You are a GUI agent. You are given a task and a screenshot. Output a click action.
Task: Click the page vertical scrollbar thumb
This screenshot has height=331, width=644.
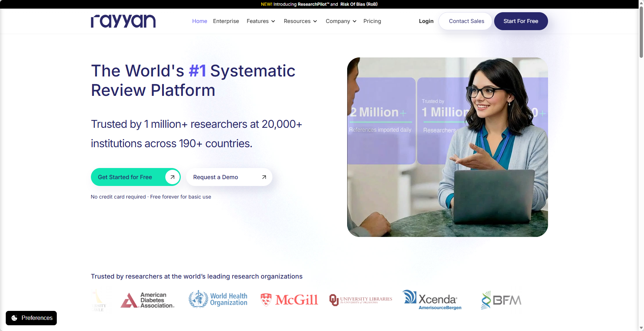click(x=641, y=32)
